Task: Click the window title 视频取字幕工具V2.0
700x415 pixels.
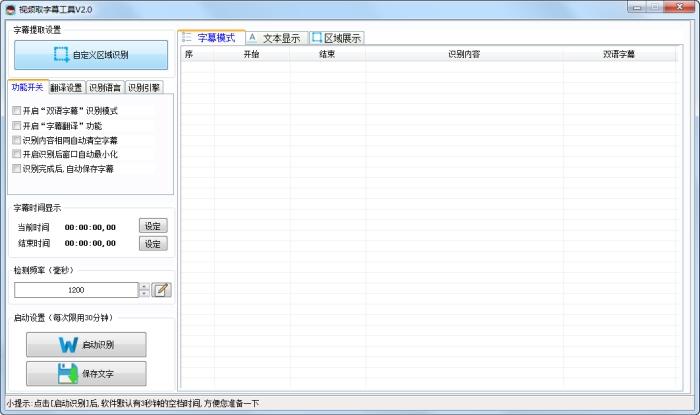Action: click(55, 9)
